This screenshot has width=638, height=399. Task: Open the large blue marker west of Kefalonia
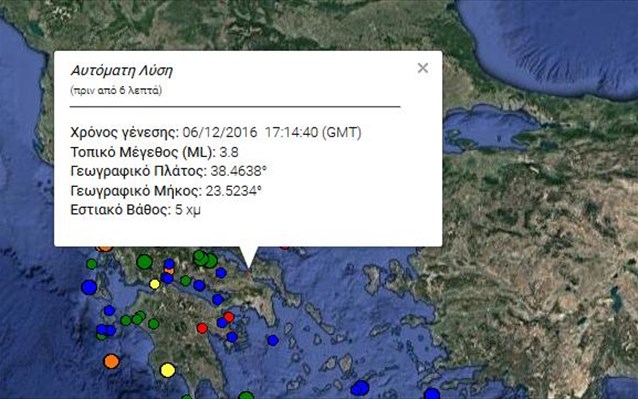click(89, 287)
